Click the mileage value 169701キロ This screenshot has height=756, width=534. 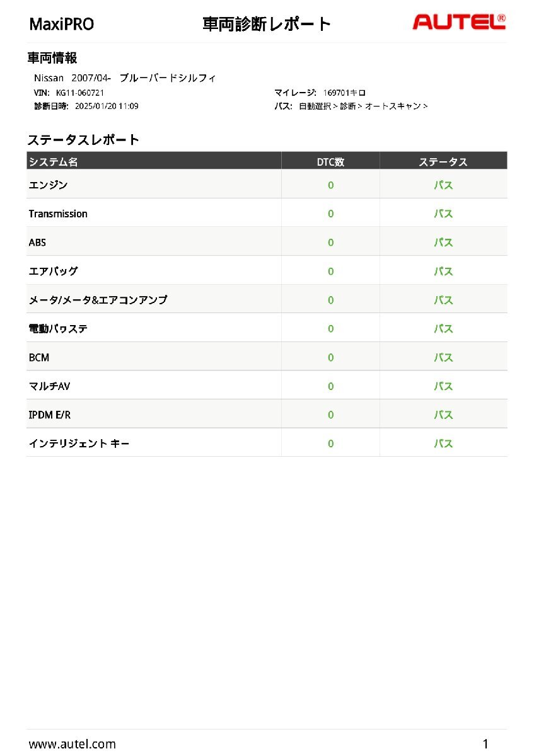point(344,93)
